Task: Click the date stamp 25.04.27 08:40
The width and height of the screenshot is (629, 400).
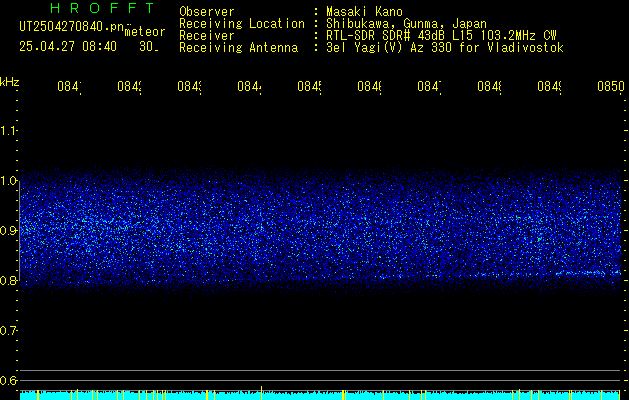Action: pyautogui.click(x=68, y=47)
